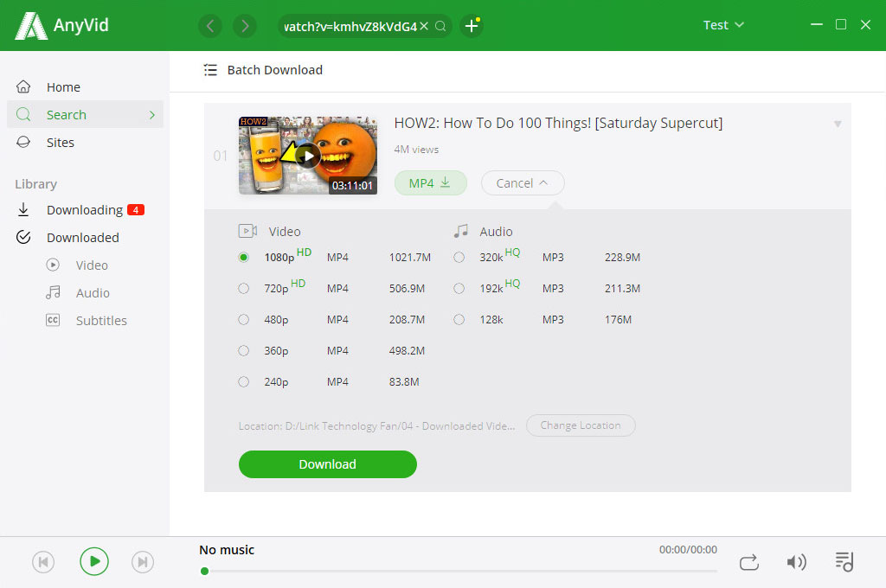Click the music progress bar track
Screen dimensions: 886x588
coord(460,571)
